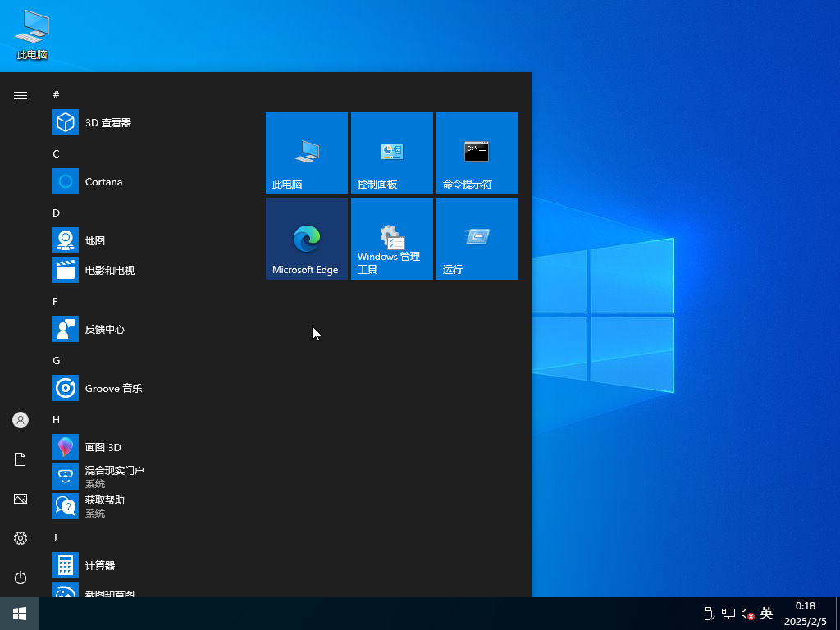Open Settings via the gear icon

point(21,538)
